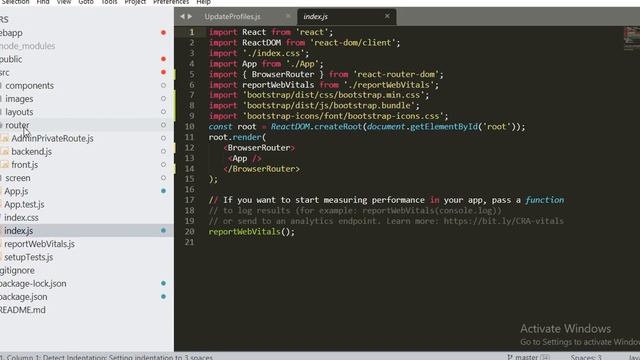Click the master branch name in status bar
The image size is (640, 360).
click(526, 357)
